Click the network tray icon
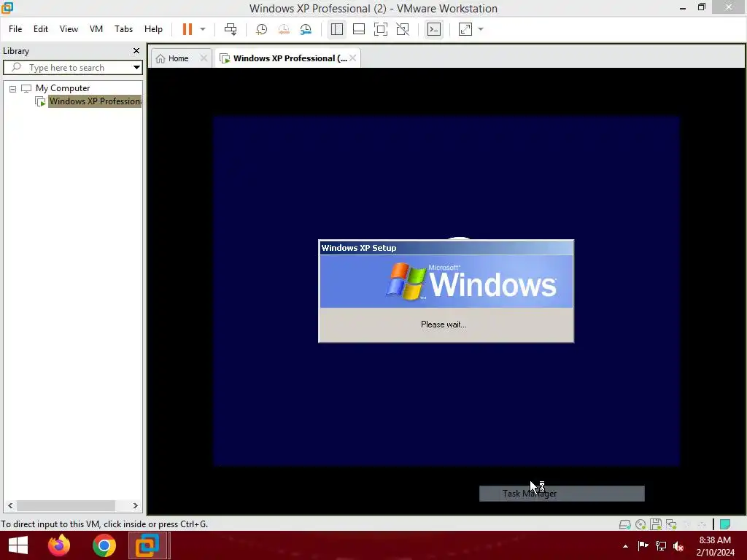 pyautogui.click(x=661, y=545)
